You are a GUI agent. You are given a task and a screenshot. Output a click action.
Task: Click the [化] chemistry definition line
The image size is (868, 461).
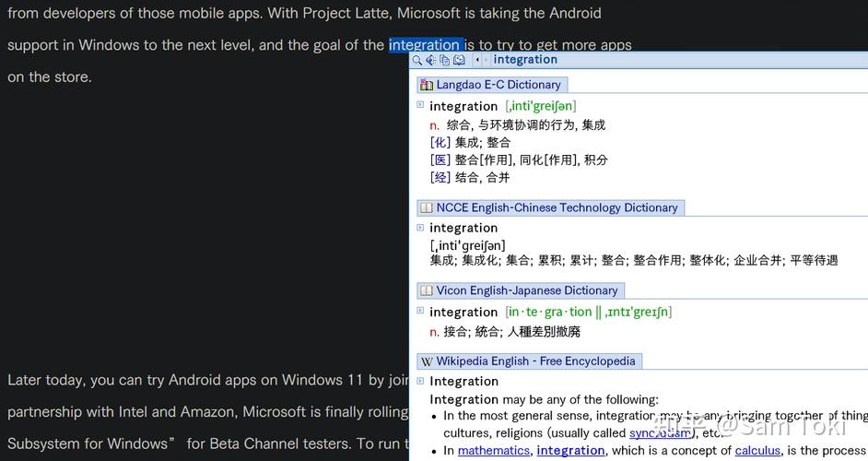470,142
